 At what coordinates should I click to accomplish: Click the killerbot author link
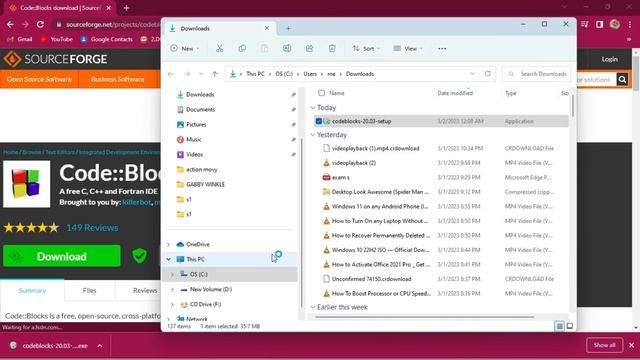(x=137, y=202)
